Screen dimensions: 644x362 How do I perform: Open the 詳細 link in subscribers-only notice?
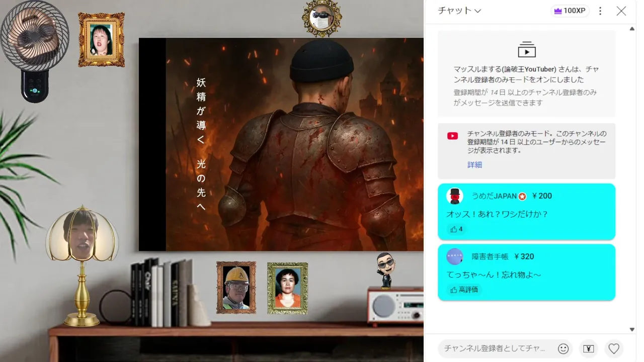point(474,165)
